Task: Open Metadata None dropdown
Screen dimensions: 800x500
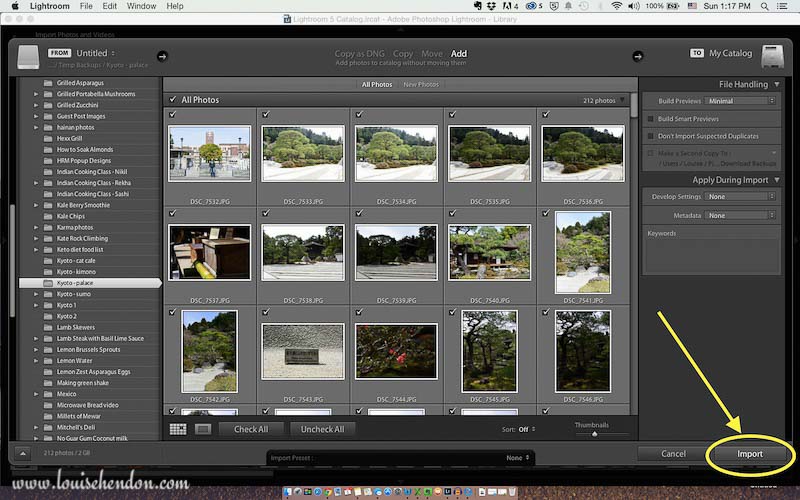Action: click(x=740, y=215)
